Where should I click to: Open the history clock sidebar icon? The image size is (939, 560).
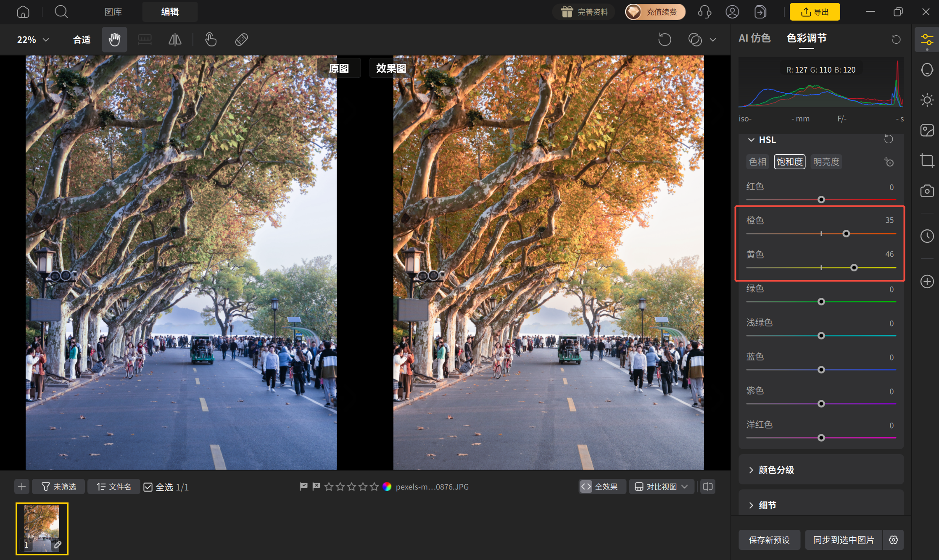927,236
